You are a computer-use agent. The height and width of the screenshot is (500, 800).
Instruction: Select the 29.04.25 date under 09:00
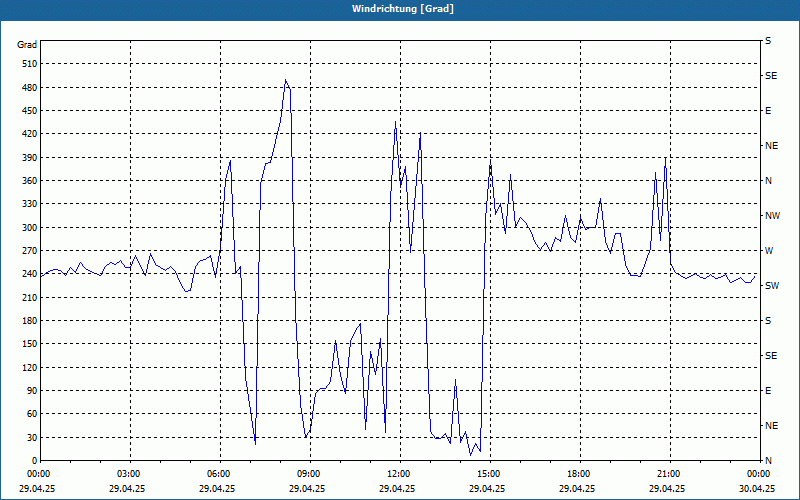(307, 488)
